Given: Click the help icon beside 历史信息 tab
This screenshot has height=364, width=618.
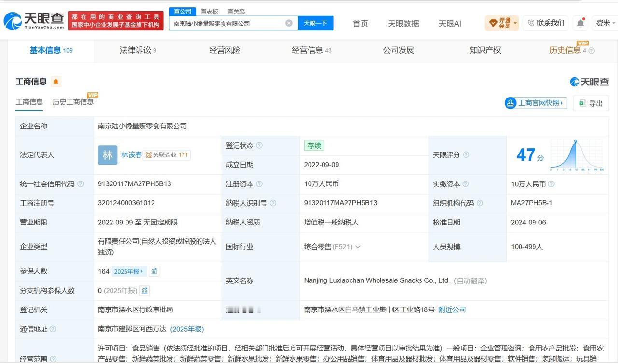Looking at the screenshot, I should click(591, 50).
